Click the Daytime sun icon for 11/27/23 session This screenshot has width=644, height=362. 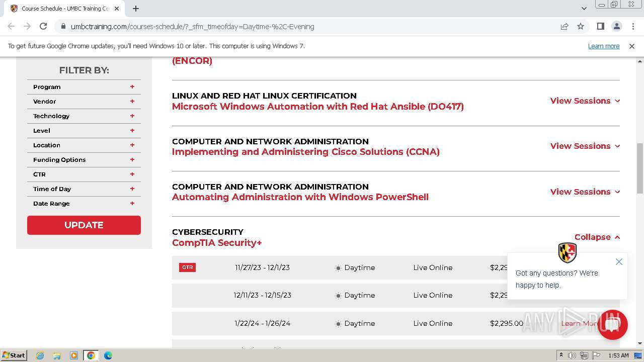(x=338, y=268)
